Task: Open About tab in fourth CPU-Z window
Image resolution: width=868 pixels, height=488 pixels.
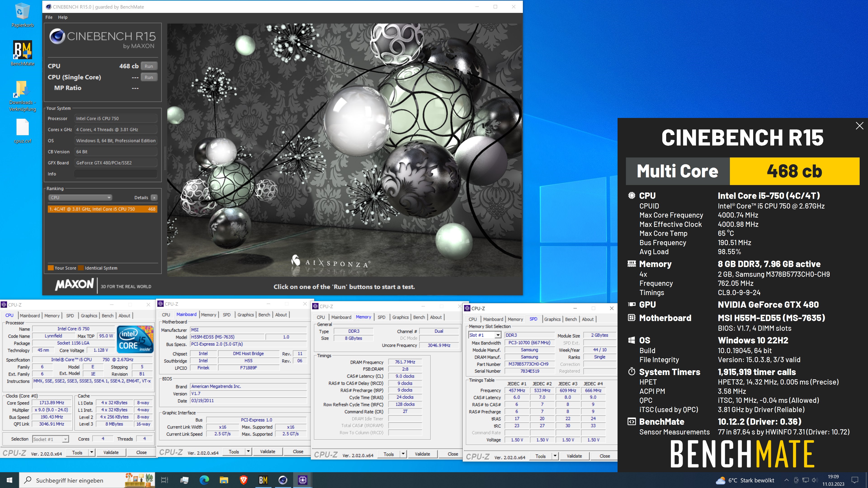Action: click(x=588, y=319)
